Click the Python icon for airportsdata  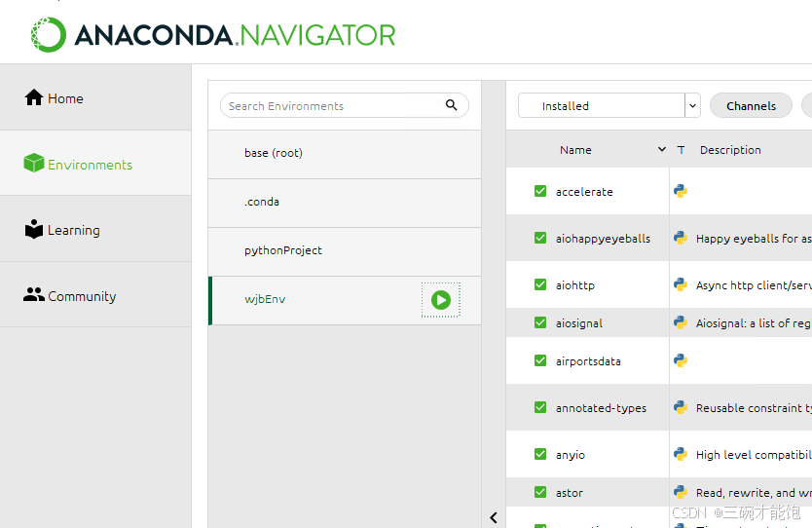tap(681, 360)
